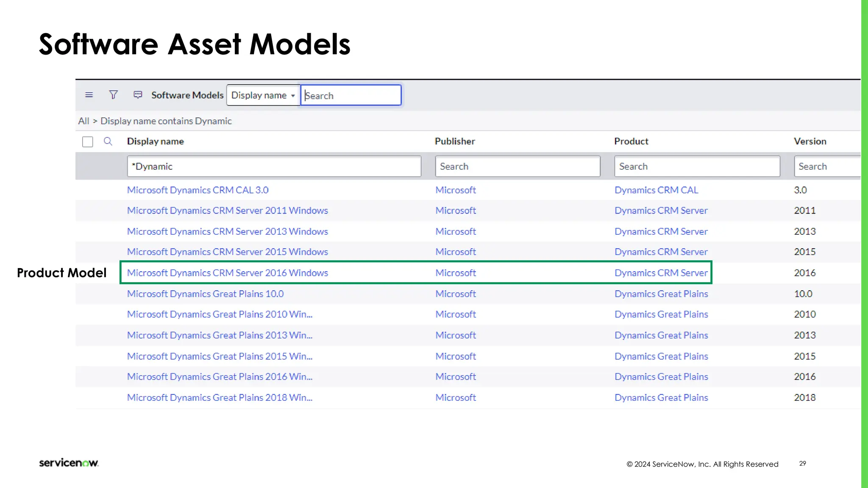Open Microsoft Dynamics CRM Server 2013 Windows
Image resolution: width=868 pixels, height=488 pixels.
[228, 232]
